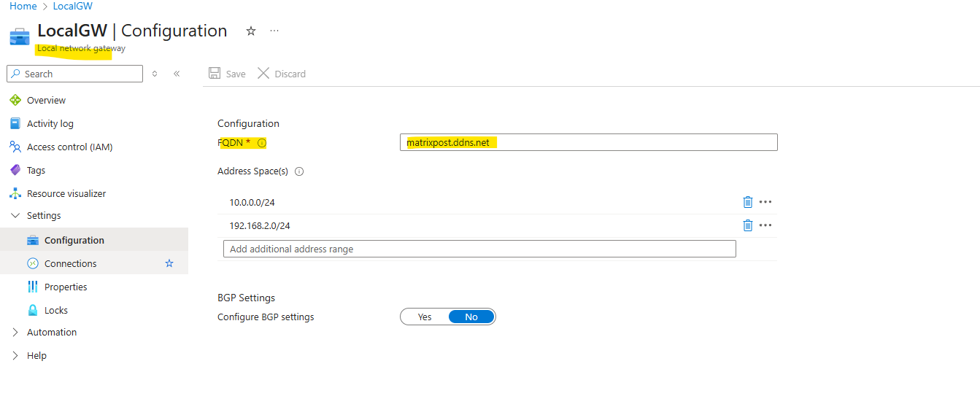Favorite the Connections menu item star
This screenshot has width=980, height=407.
(169, 263)
